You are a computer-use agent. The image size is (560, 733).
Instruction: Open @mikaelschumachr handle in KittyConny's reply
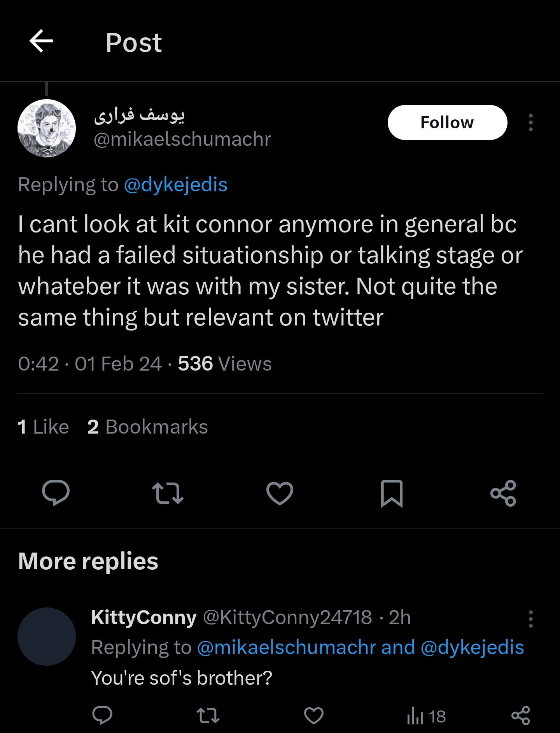point(286,647)
